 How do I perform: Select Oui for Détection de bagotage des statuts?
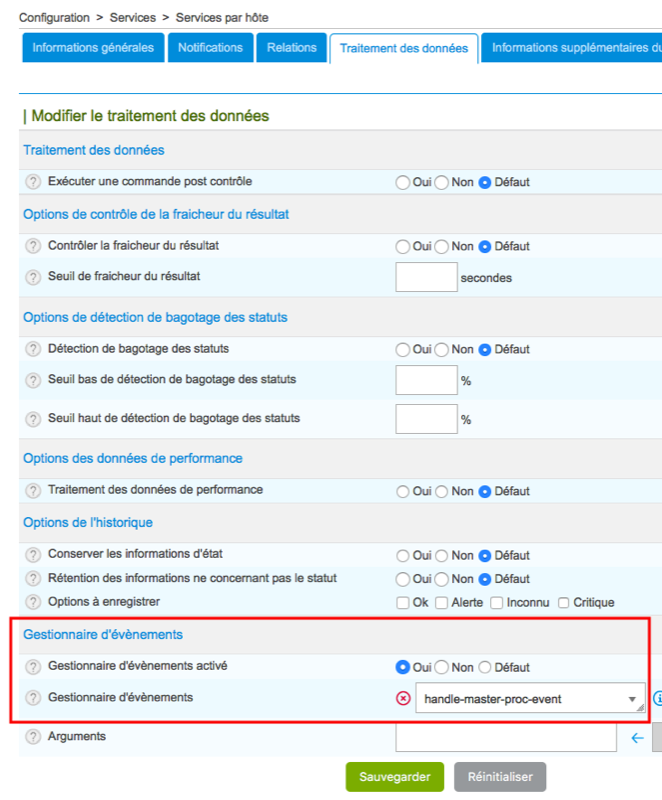click(x=403, y=350)
